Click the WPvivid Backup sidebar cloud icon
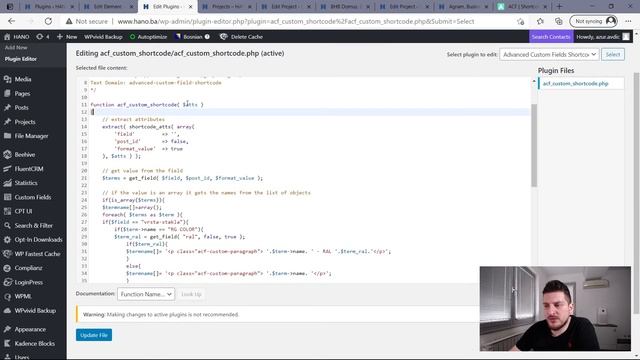640x360 pixels. coord(7,311)
